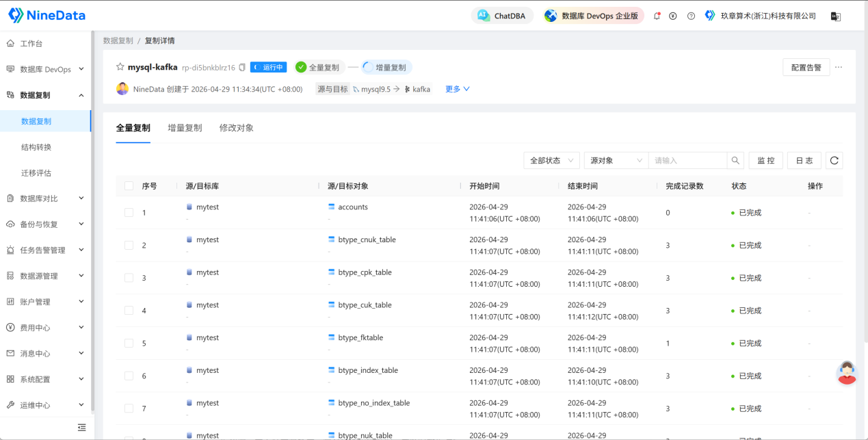The height and width of the screenshot is (440, 868).
Task: Click 数据库 DevOps 企业版 badge
Action: [x=594, y=16]
